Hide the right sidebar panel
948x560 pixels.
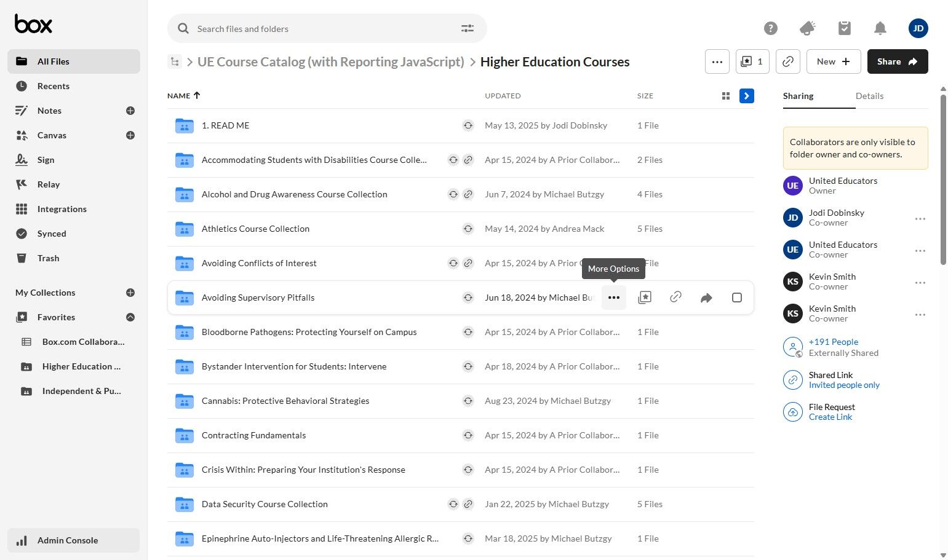click(747, 96)
